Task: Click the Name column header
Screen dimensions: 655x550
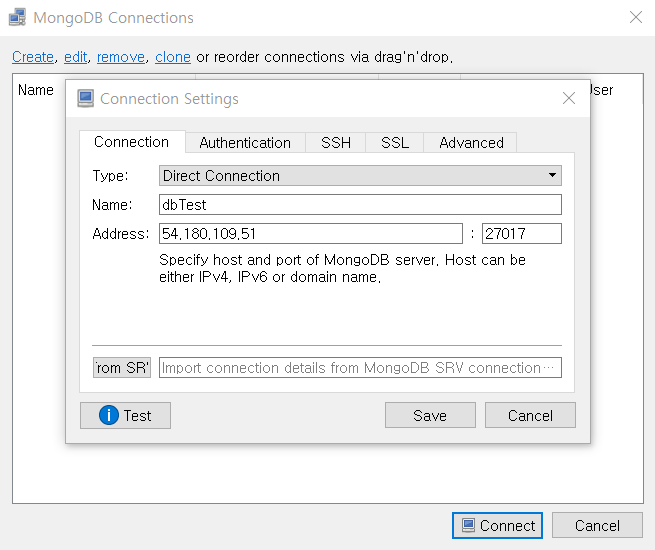Action: [x=36, y=90]
